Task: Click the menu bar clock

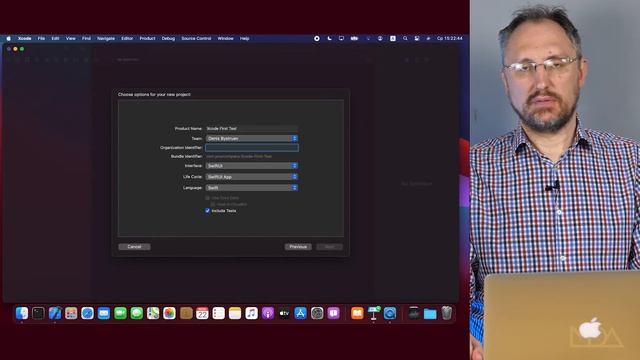Action: click(449, 38)
